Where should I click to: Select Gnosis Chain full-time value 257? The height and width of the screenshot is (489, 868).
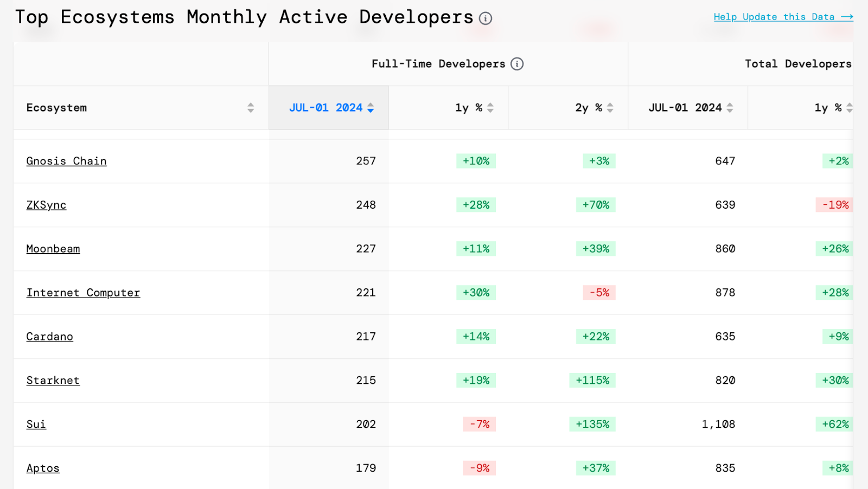click(366, 161)
